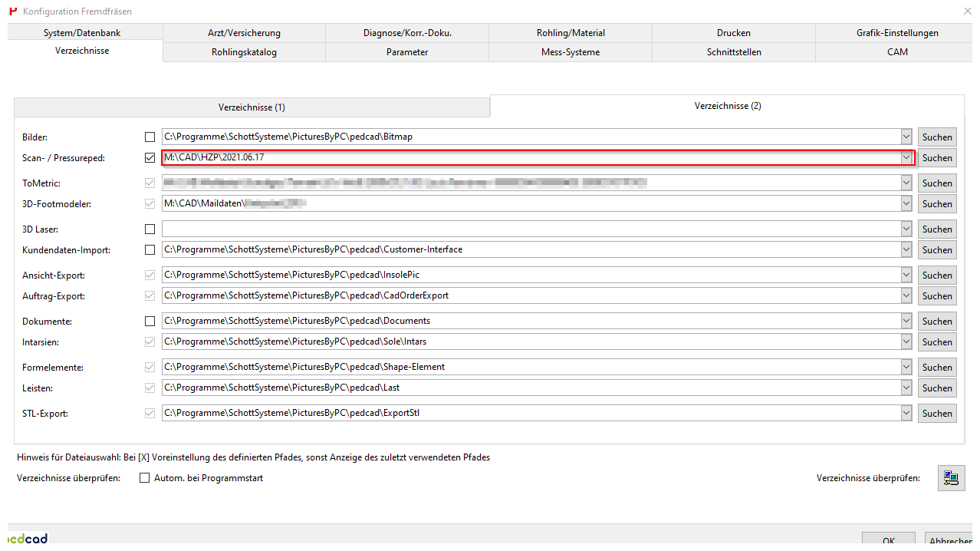
Task: Expand the STL-Export path dropdown
Action: [906, 414]
